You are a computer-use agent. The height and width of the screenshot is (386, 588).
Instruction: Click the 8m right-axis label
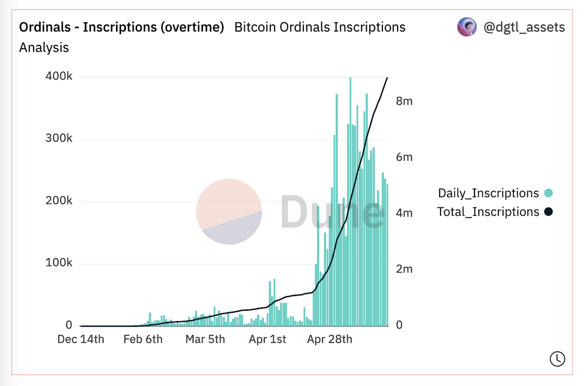(x=404, y=101)
